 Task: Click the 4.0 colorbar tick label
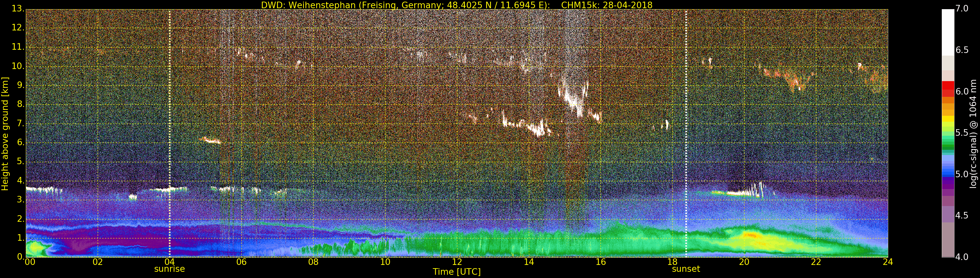pyautogui.click(x=962, y=257)
